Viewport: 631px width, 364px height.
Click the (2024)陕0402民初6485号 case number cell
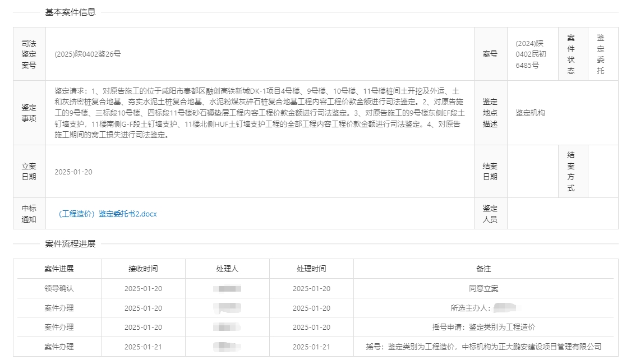[x=531, y=54]
